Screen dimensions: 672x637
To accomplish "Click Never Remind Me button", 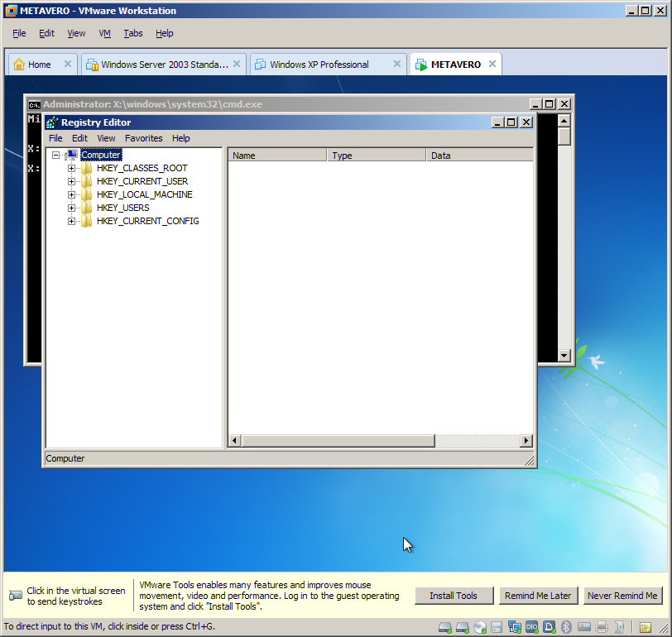I will [622, 596].
